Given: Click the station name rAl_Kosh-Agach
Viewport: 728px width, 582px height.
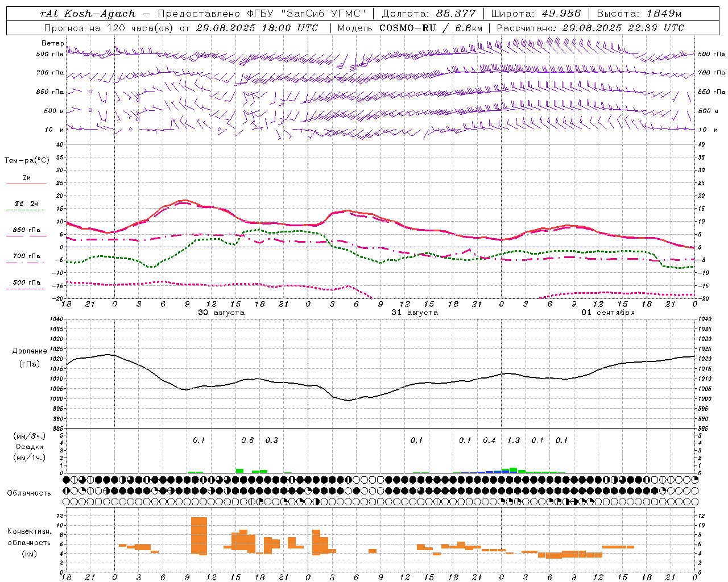Looking at the screenshot, I should tap(89, 14).
